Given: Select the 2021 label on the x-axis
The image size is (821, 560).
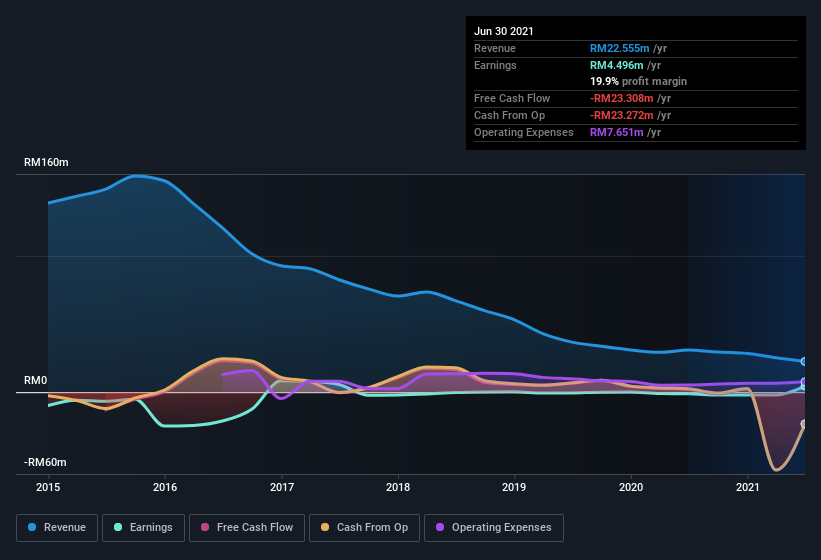Looking at the screenshot, I should [x=748, y=487].
